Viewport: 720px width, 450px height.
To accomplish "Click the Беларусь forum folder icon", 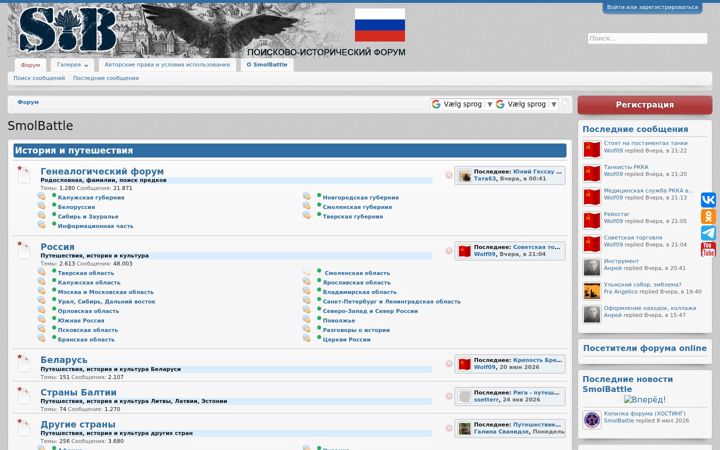I will point(23,363).
